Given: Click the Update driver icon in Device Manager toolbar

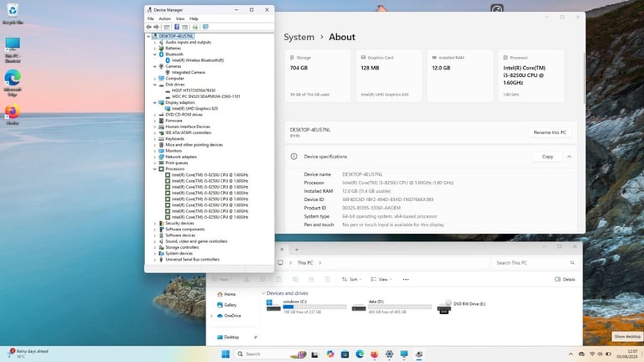Looking at the screenshot, I should coord(195,27).
